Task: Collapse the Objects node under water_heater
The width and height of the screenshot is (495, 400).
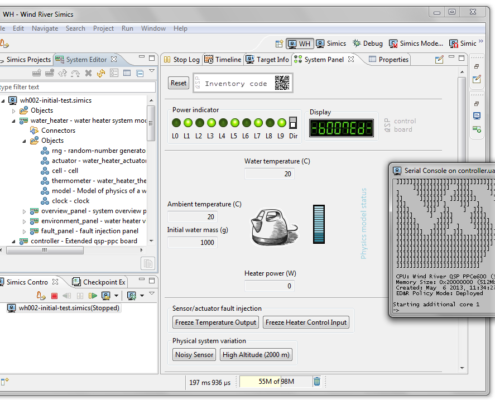Action: [24, 141]
